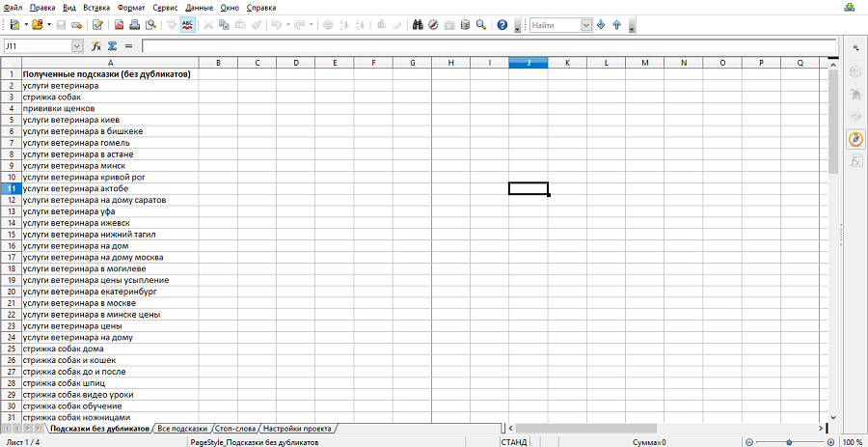Switch to the Стоп-слова sheet tab
The width and height of the screenshot is (868, 447).
pyautogui.click(x=236, y=429)
